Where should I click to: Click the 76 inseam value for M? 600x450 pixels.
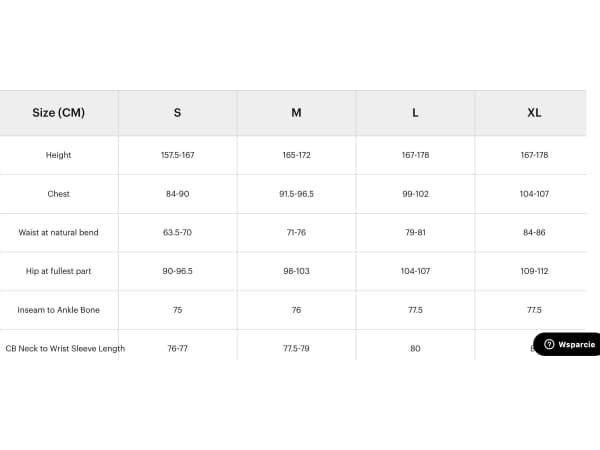coord(296,310)
